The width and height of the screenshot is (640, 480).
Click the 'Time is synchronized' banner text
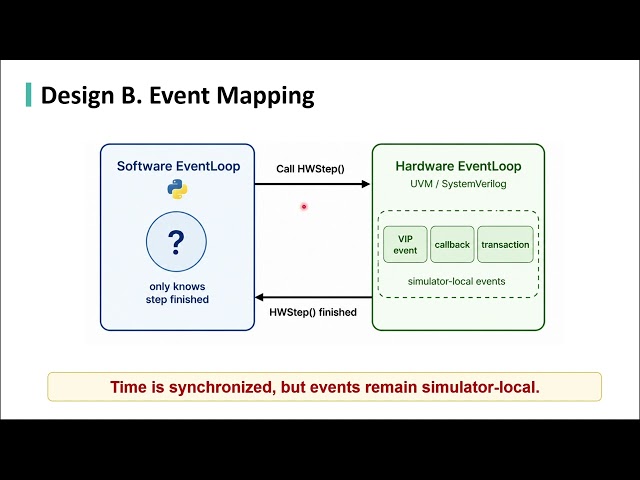pos(325,387)
